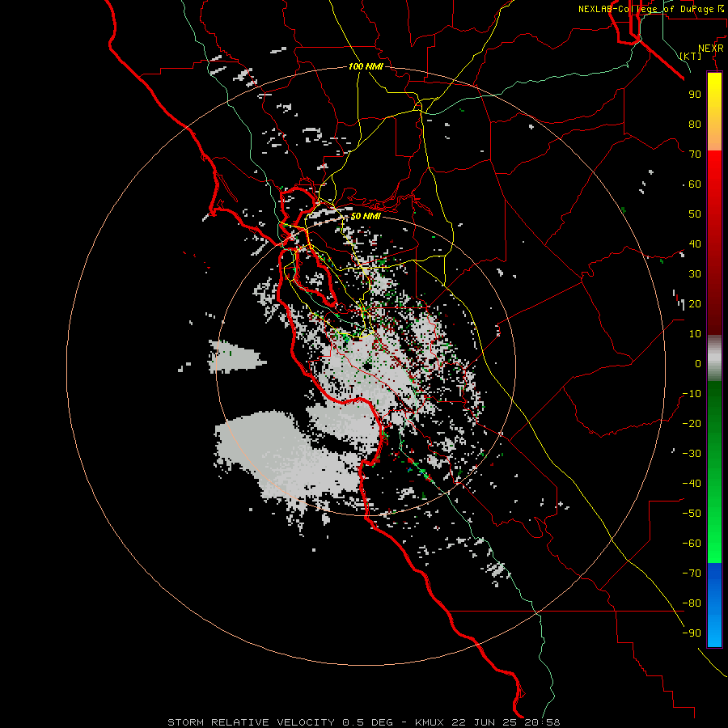Click the blue segment at color bar bottom
Image resolution: width=728 pixels, height=728 pixels.
coord(714,605)
